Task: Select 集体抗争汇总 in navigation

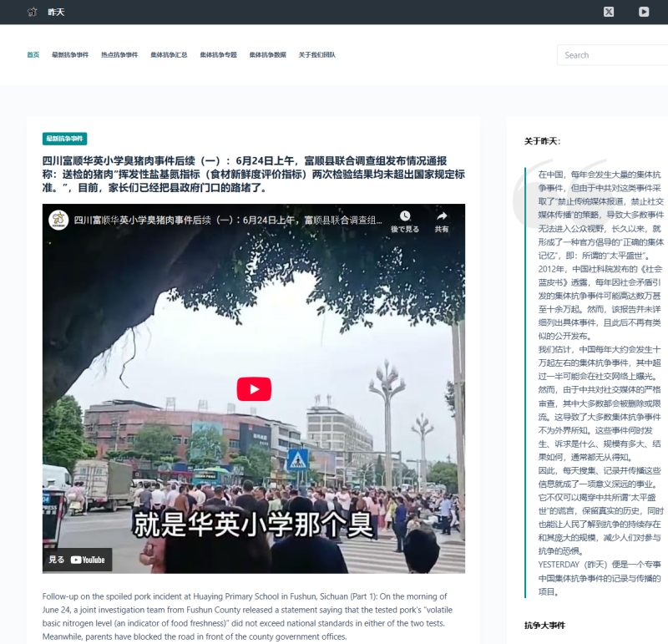Action: (x=169, y=55)
